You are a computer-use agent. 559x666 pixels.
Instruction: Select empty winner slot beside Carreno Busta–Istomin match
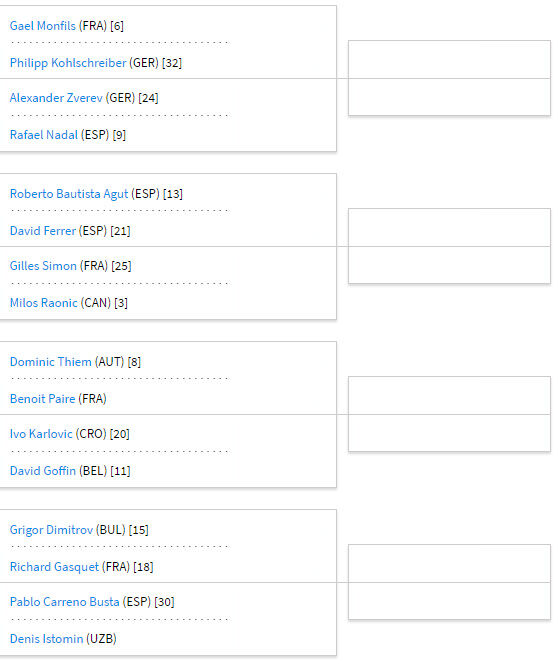(449, 601)
